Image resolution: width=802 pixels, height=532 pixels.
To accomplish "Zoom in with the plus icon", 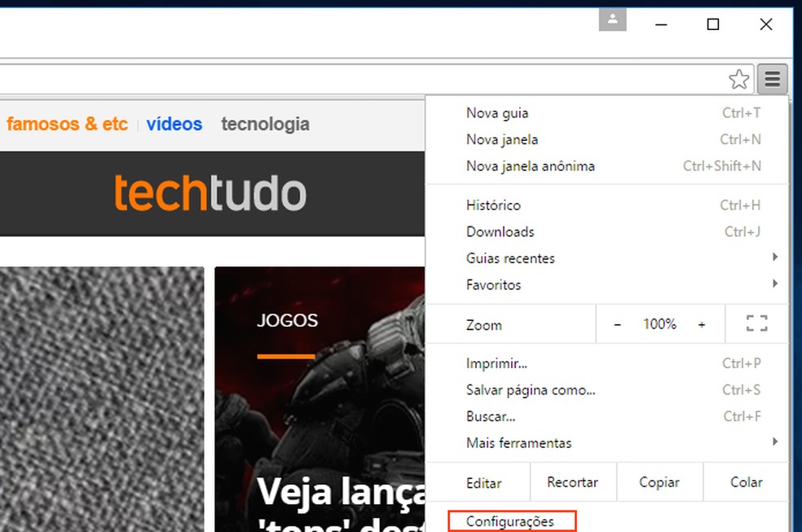I will [x=702, y=323].
